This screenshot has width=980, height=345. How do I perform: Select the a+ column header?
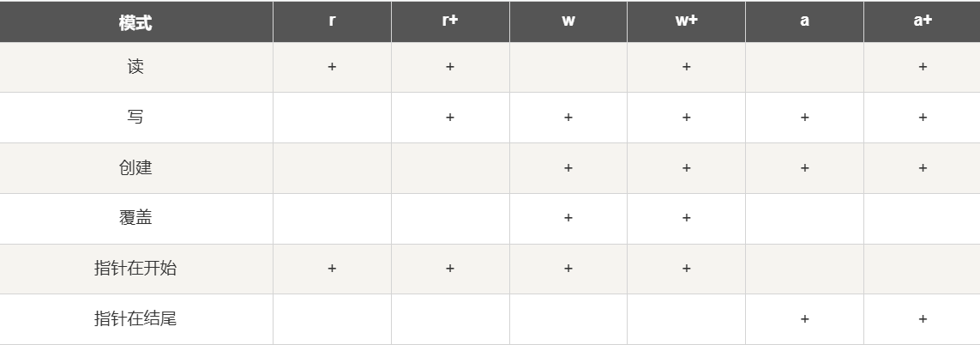(923, 21)
